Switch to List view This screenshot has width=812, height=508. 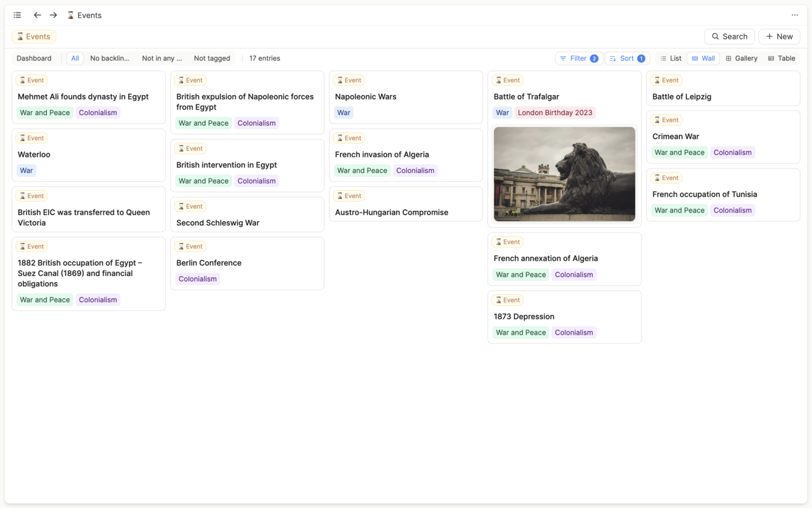coord(671,58)
